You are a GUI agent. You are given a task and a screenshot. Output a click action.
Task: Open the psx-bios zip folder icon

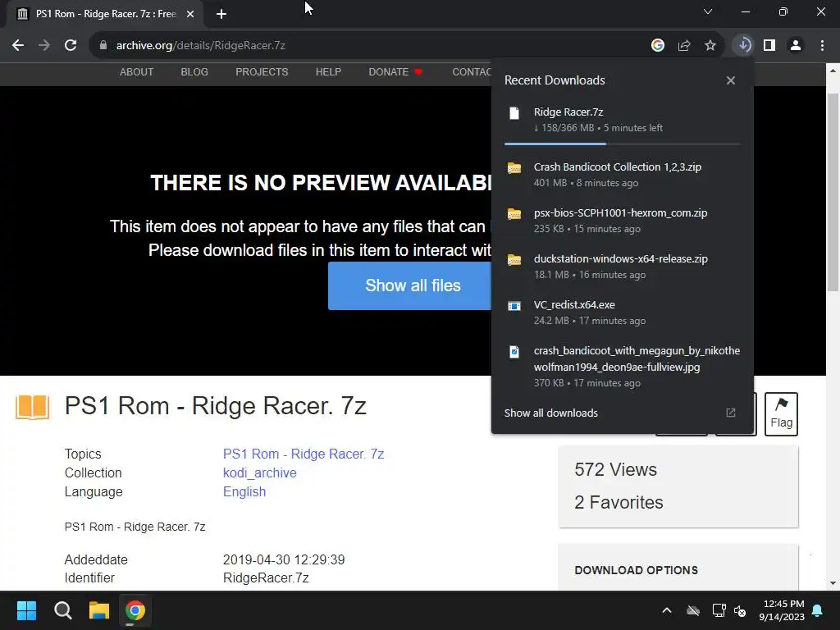pyautogui.click(x=514, y=214)
